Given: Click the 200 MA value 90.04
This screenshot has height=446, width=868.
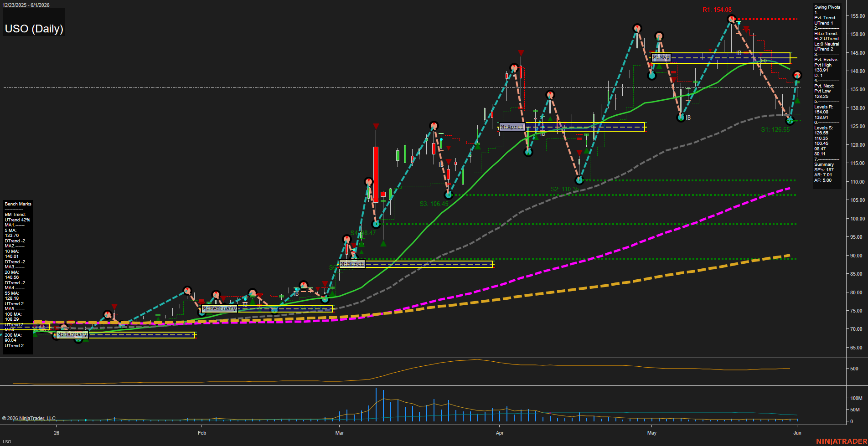Looking at the screenshot, I should [x=10, y=340].
